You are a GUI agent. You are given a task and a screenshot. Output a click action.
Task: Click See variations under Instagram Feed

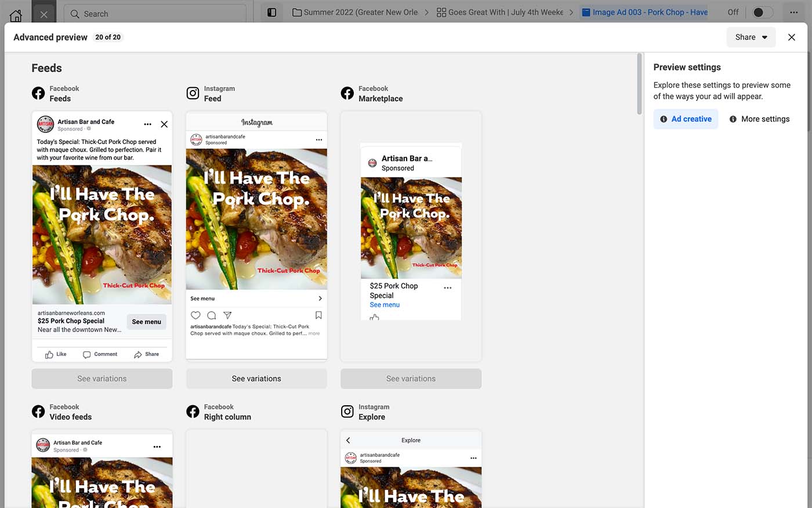click(256, 379)
